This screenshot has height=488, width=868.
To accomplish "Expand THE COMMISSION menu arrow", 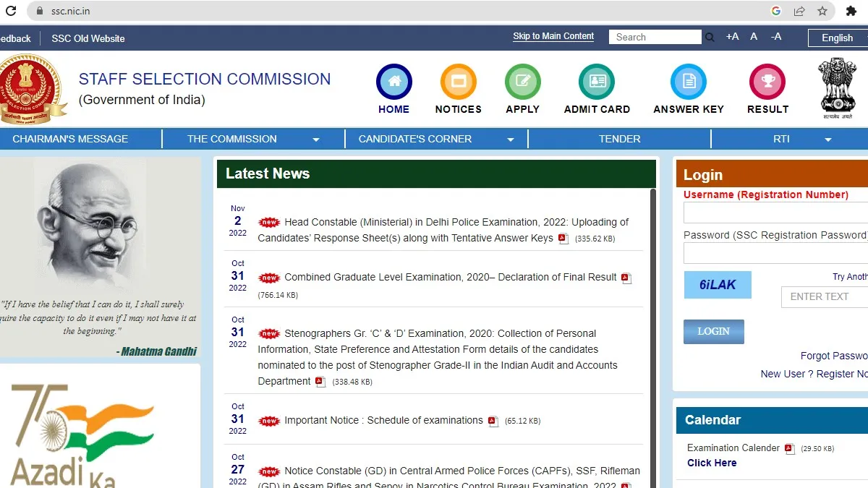I will click(x=316, y=140).
